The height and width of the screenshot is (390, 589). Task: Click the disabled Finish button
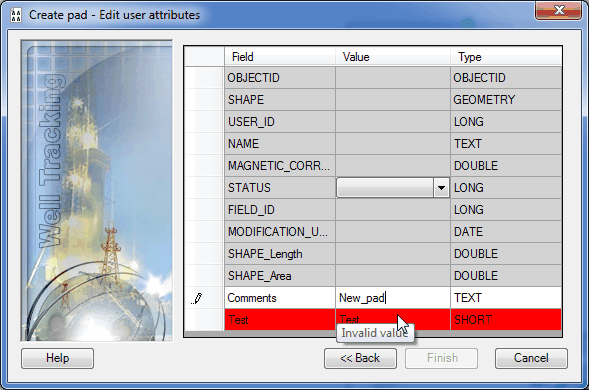point(441,358)
